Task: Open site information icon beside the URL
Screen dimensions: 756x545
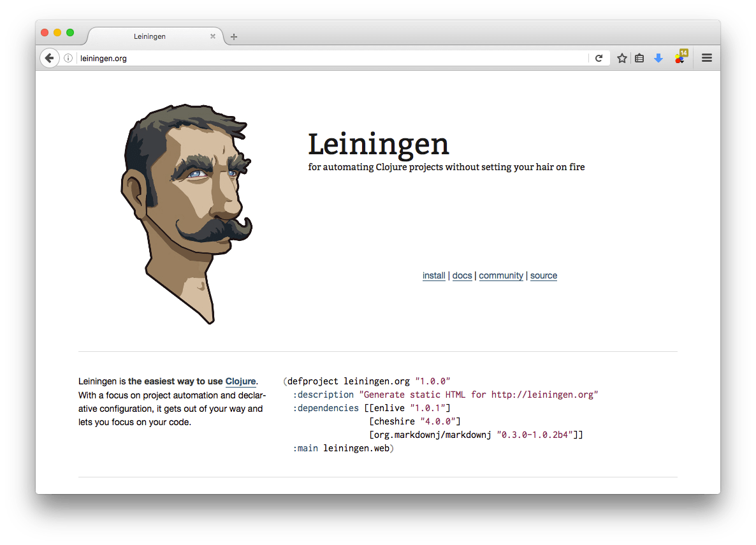Action: pyautogui.click(x=68, y=59)
